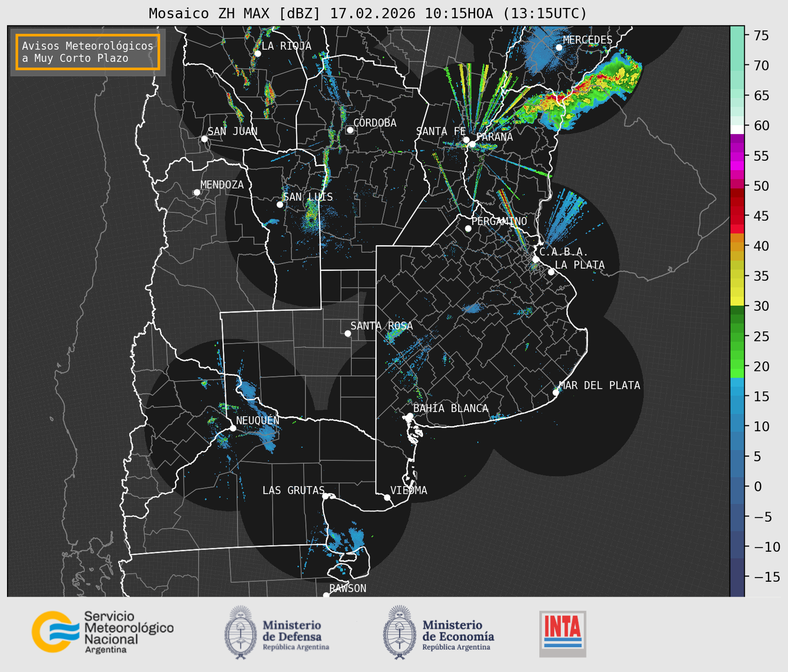Click the RAWSON city marker dot

click(x=326, y=595)
